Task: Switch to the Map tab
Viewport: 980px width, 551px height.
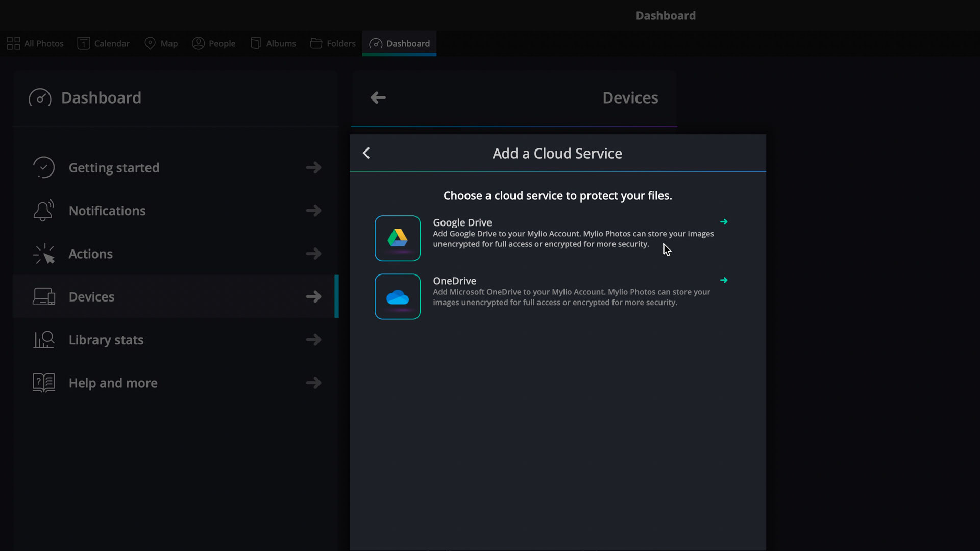Action: 161,43
